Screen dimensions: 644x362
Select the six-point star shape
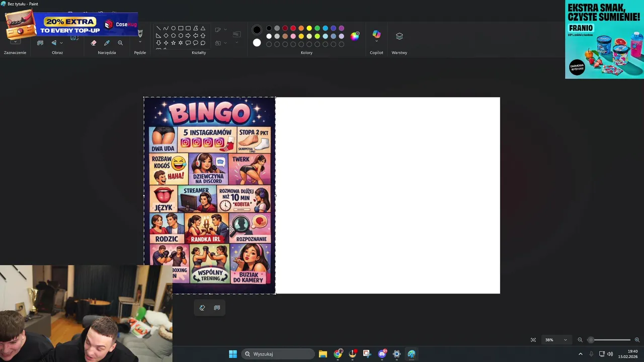point(181,43)
